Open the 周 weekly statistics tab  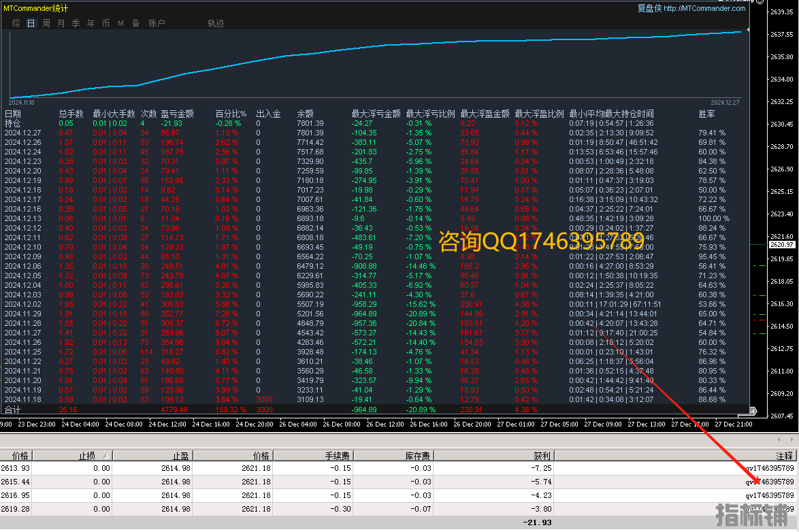(x=46, y=23)
